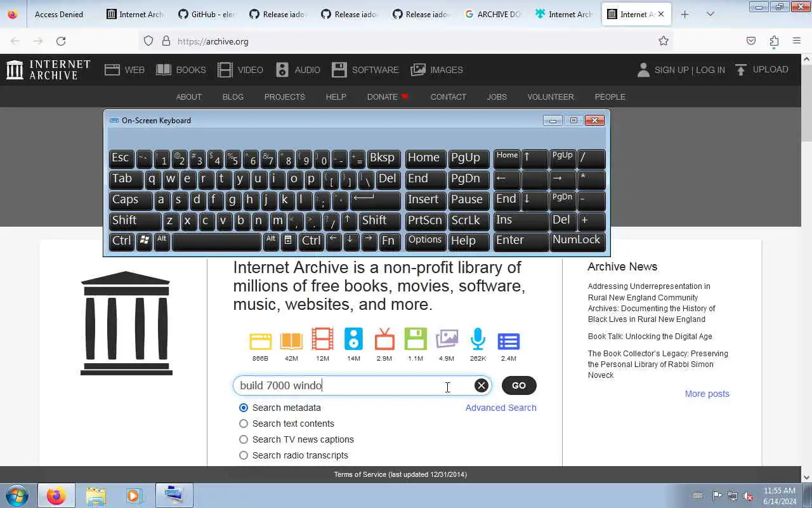Open the Firefox hamburger menu
The height and width of the screenshot is (508, 812).
point(797,41)
